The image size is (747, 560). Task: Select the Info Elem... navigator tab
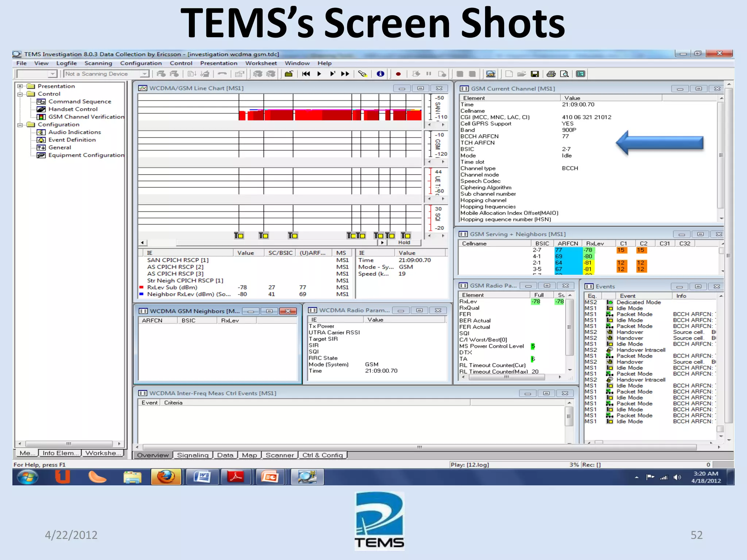pos(60,453)
